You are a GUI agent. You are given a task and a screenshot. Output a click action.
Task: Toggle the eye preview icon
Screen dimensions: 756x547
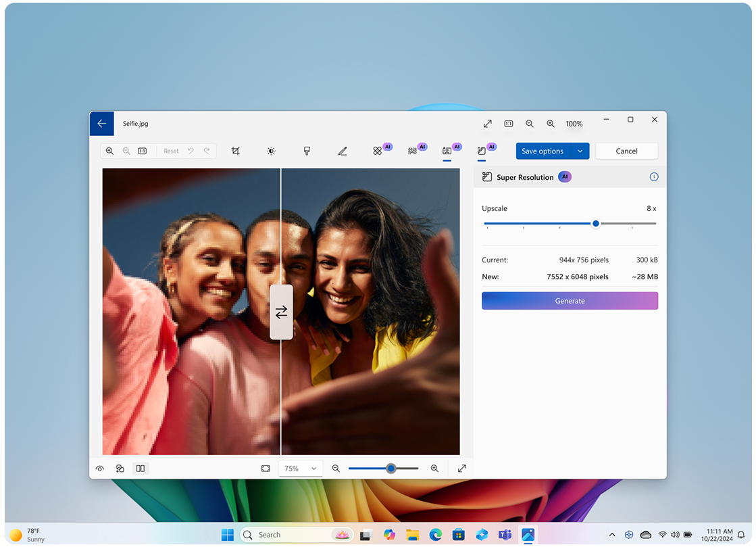click(x=100, y=469)
